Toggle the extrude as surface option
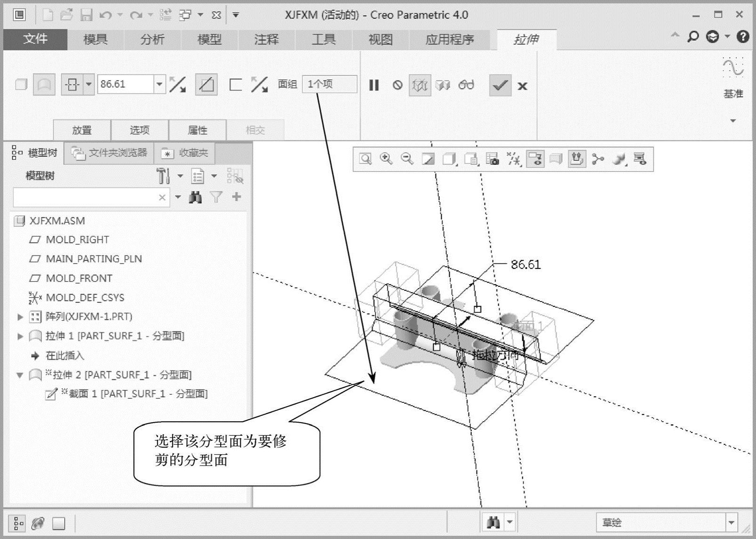756x539 pixels. pyautogui.click(x=44, y=85)
